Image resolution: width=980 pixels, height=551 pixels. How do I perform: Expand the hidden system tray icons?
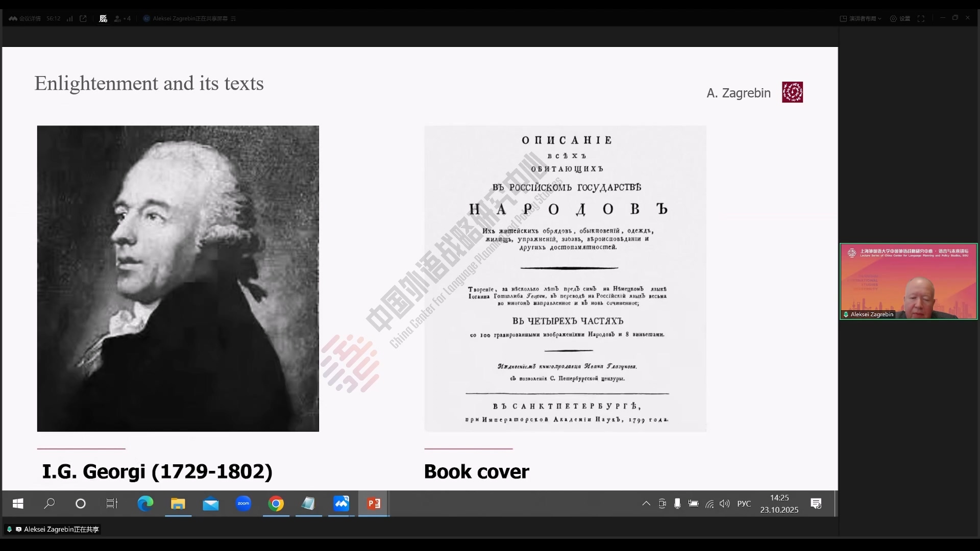pos(646,504)
